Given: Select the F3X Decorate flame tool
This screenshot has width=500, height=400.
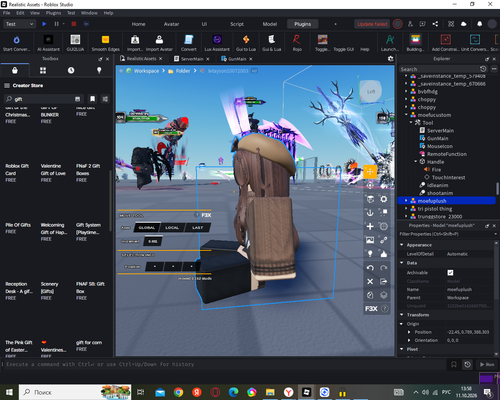Looking at the screenshot, I should click(384, 254).
